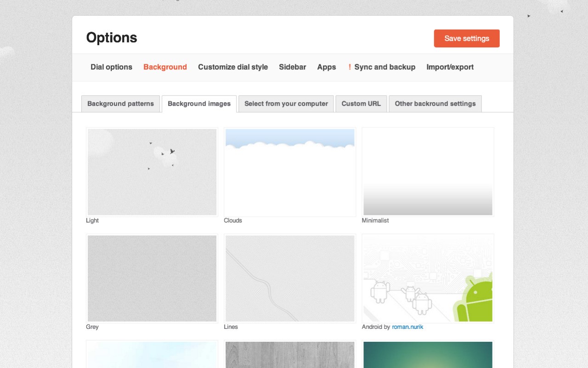Screen dimensions: 588x368
Task: Navigate to Import/export section
Action: point(450,67)
